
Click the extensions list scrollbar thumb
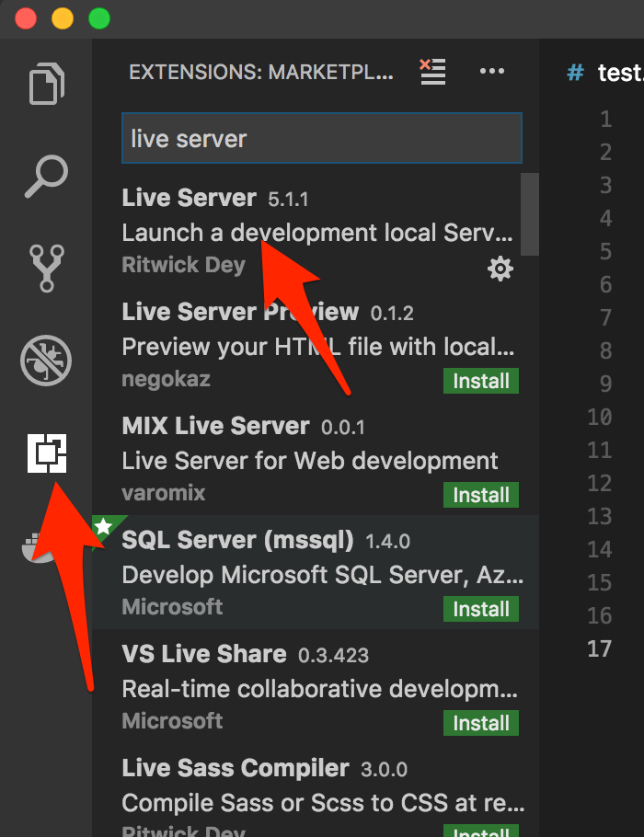(530, 214)
